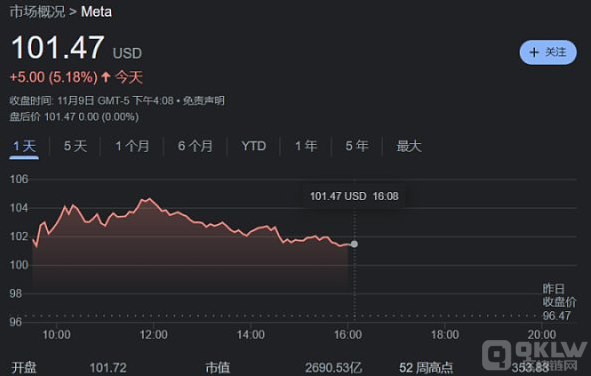Show the 6 个月 chart range

pyautogui.click(x=195, y=146)
